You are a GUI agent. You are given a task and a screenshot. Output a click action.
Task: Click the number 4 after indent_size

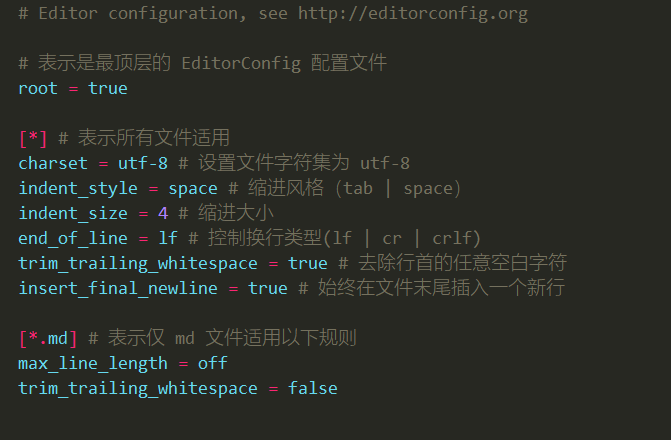[x=163, y=213]
